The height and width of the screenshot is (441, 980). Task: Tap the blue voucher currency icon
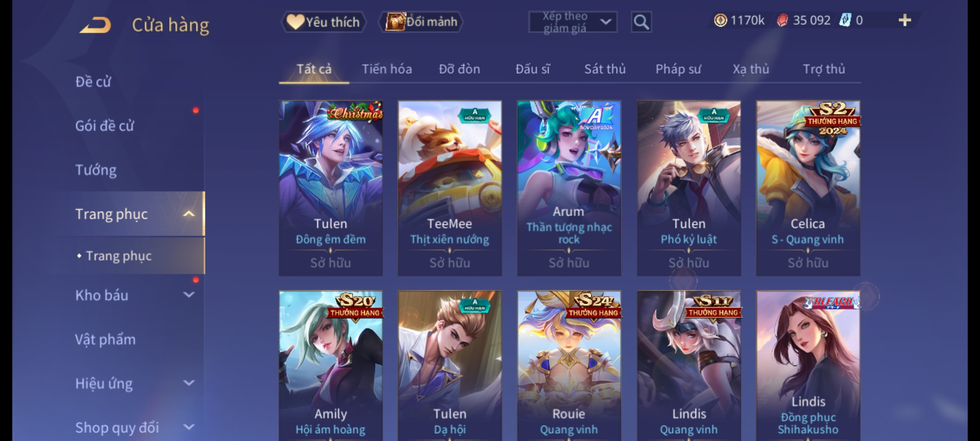[x=845, y=20]
